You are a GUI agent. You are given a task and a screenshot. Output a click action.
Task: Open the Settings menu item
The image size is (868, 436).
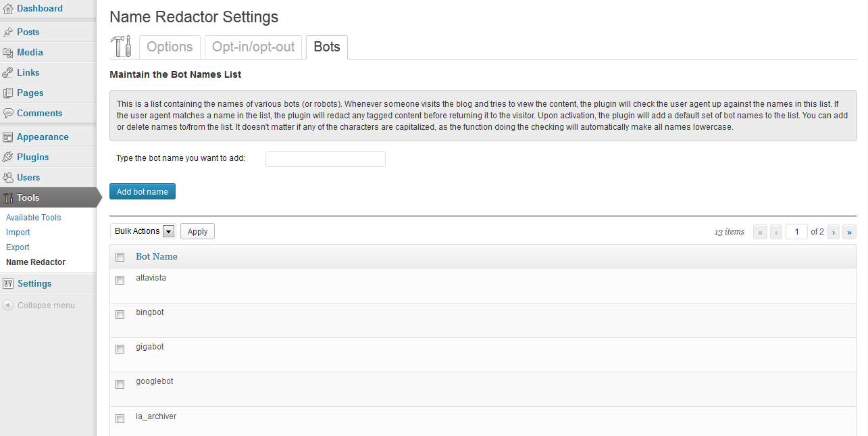[x=34, y=283]
